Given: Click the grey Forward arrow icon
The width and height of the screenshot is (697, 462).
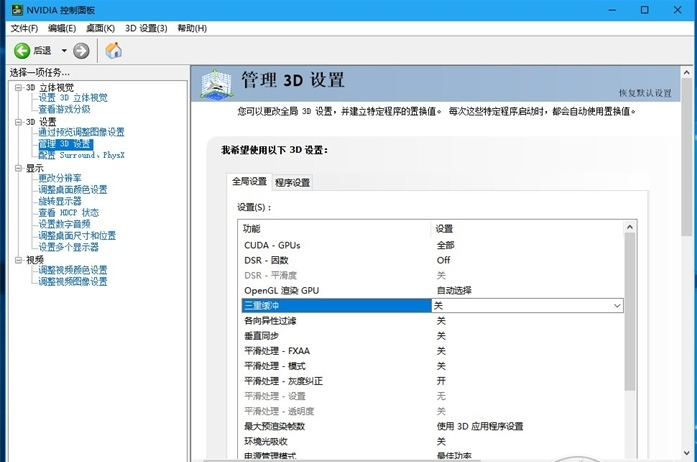Looking at the screenshot, I should point(81,51).
